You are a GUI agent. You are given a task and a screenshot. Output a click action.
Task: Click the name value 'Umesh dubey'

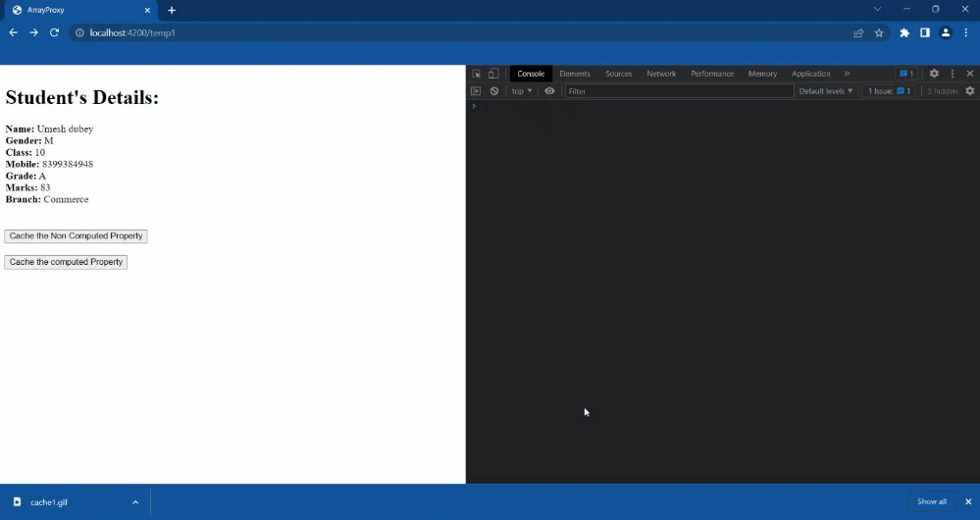coord(65,129)
